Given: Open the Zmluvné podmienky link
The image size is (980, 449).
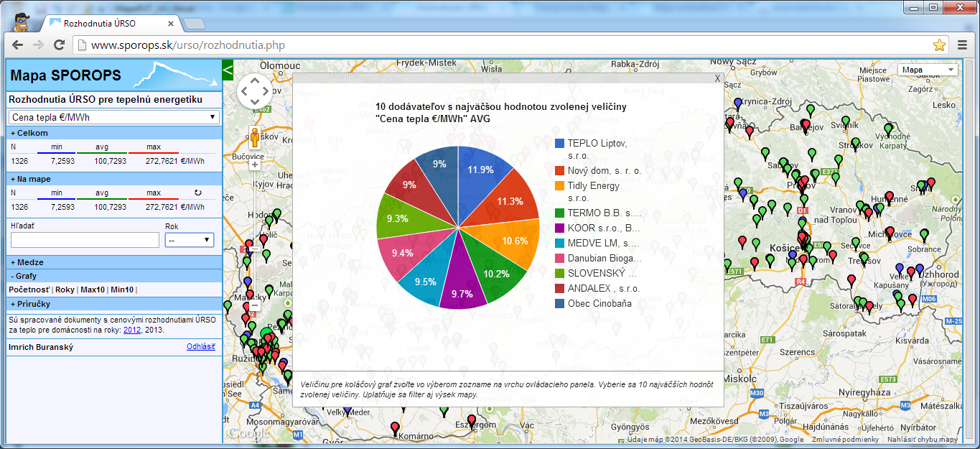Looking at the screenshot, I should click(x=845, y=439).
